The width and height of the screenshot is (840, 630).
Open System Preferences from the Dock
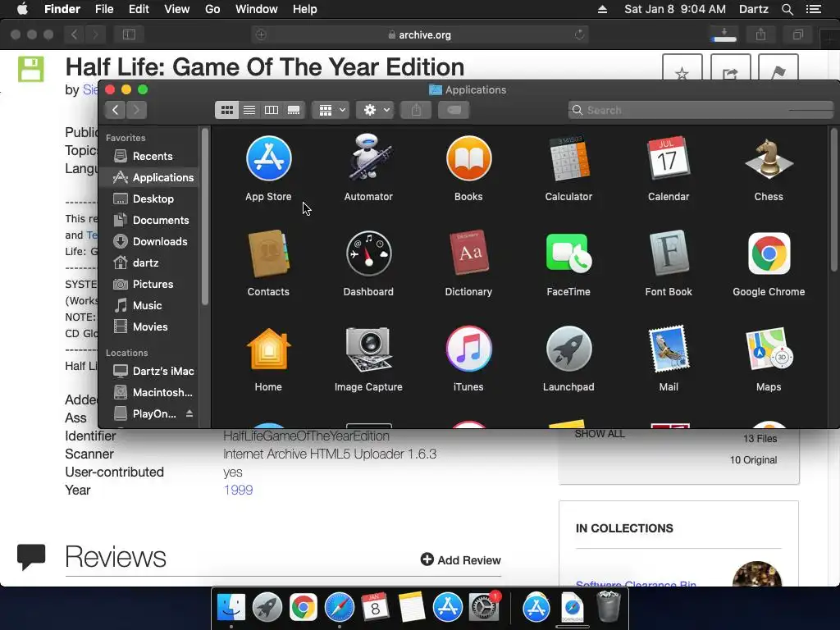(484, 608)
